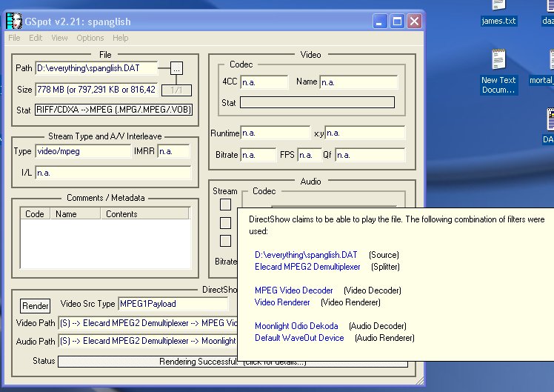Click D:\everything\spanglish.DAT source filter text
Screen dimensions: 554x392
point(306,255)
